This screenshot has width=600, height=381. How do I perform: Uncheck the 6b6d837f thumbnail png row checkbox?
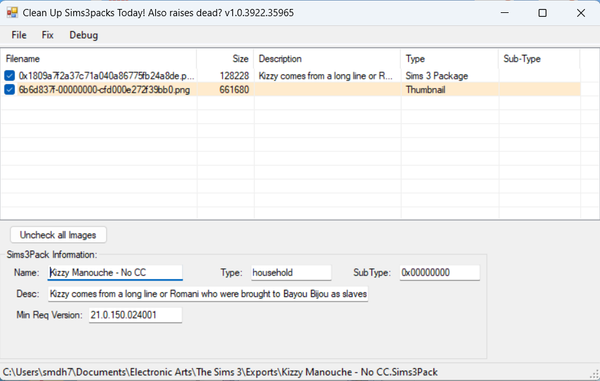pyautogui.click(x=10, y=90)
